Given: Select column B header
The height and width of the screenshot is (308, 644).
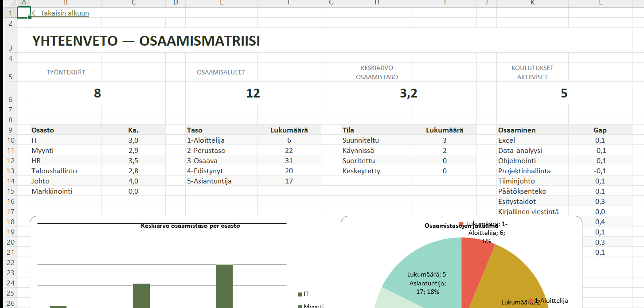Looking at the screenshot, I should click(66, 3).
